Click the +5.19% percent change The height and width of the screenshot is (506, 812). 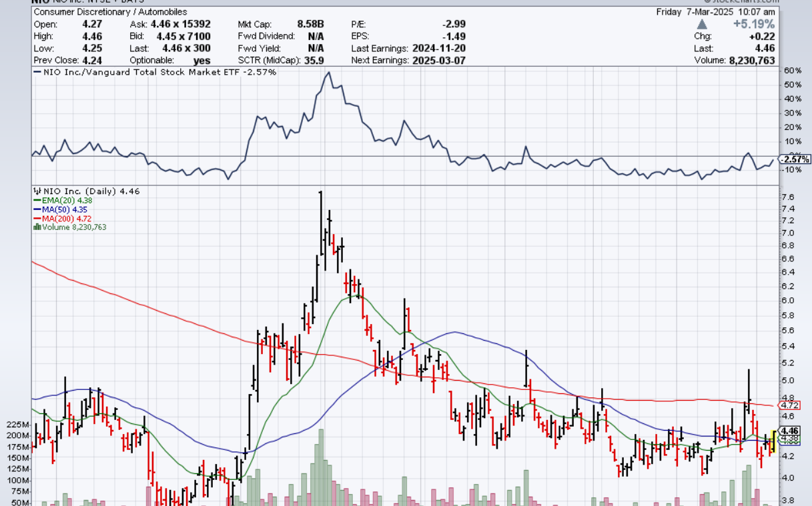(x=754, y=24)
